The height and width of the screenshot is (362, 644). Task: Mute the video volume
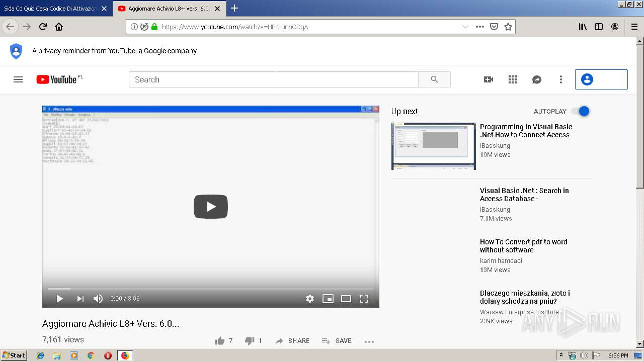pos(98,299)
